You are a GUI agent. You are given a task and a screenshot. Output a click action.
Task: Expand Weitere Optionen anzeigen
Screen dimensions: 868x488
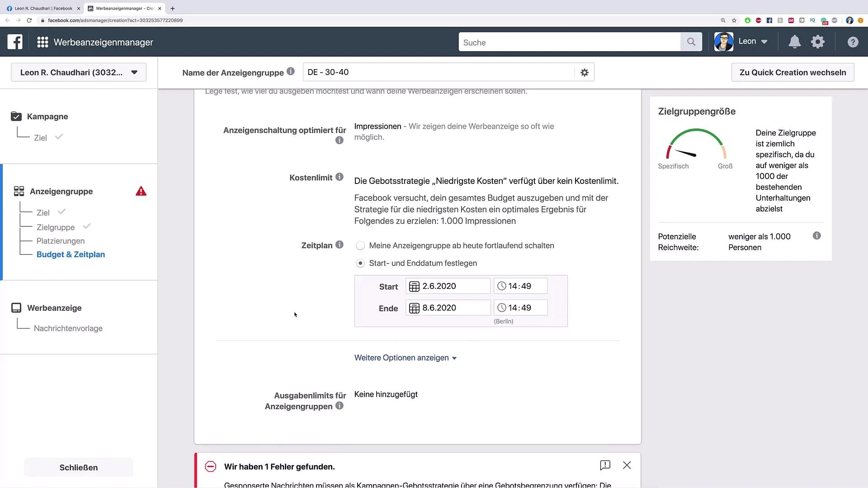(406, 358)
